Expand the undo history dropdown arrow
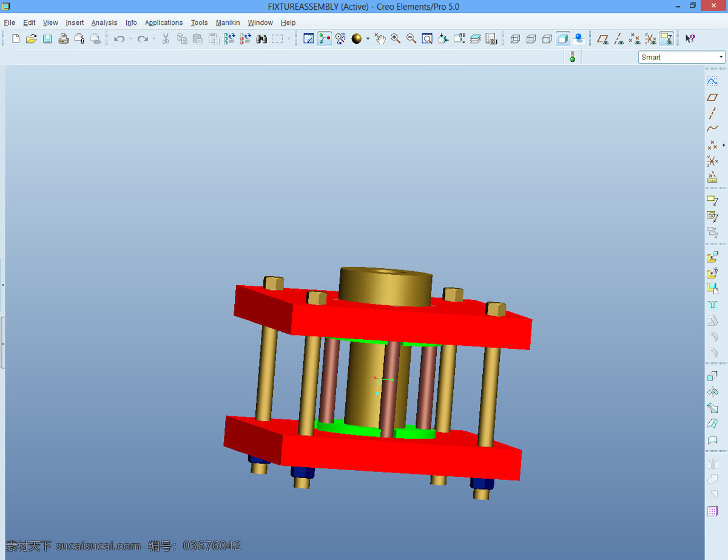This screenshot has width=728, height=560. point(130,39)
